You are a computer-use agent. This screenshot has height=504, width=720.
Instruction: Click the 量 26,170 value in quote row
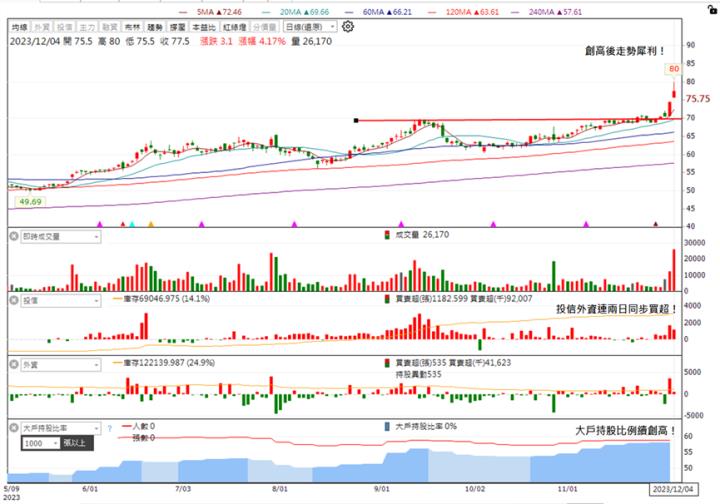coord(312,41)
